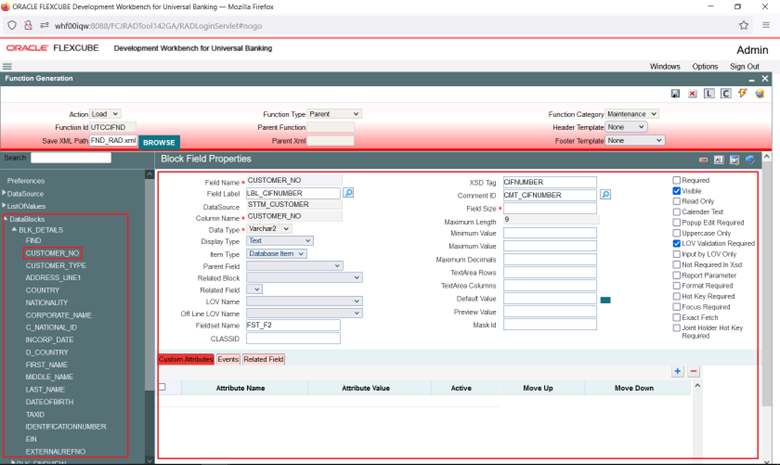Open Header Template dropdown
The image size is (780, 465).
point(626,127)
